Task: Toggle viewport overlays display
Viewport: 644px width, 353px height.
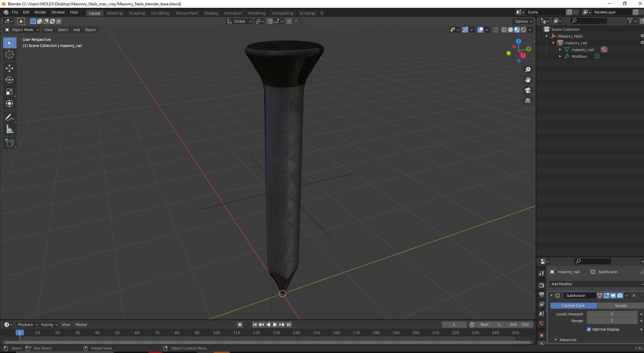Action: click(480, 30)
